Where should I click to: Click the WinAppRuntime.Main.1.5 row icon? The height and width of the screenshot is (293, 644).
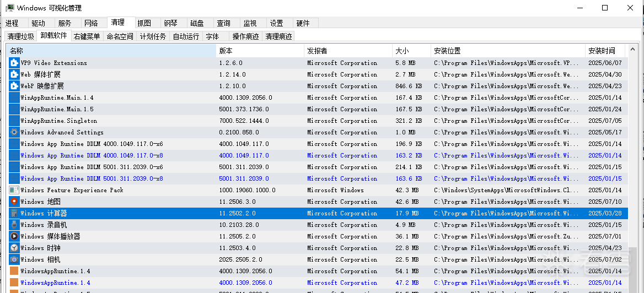point(14,109)
